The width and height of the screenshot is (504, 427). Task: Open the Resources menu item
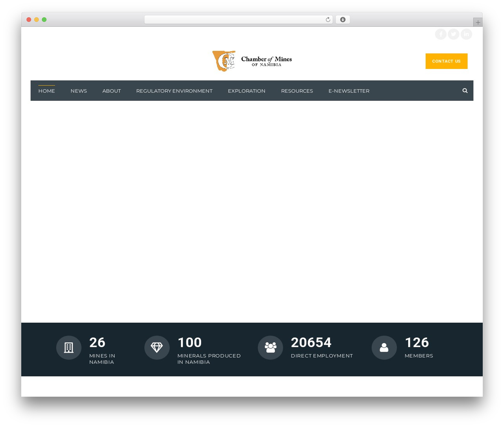pos(297,91)
